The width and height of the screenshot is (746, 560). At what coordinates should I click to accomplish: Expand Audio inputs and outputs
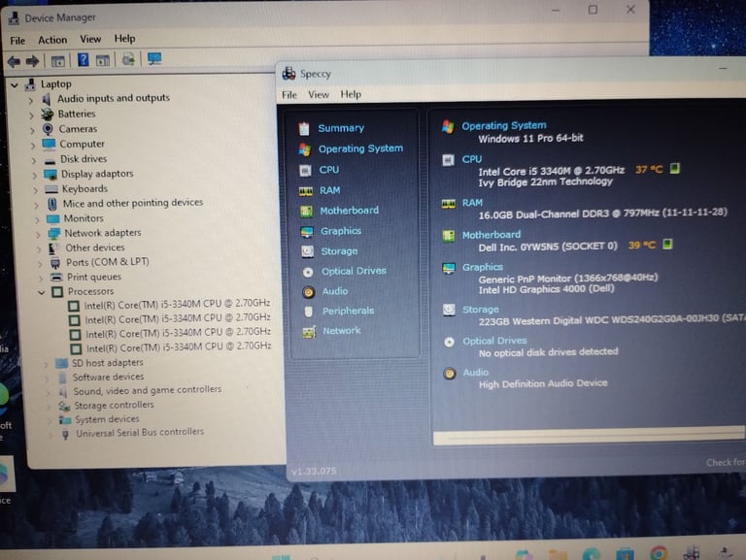coord(31,100)
